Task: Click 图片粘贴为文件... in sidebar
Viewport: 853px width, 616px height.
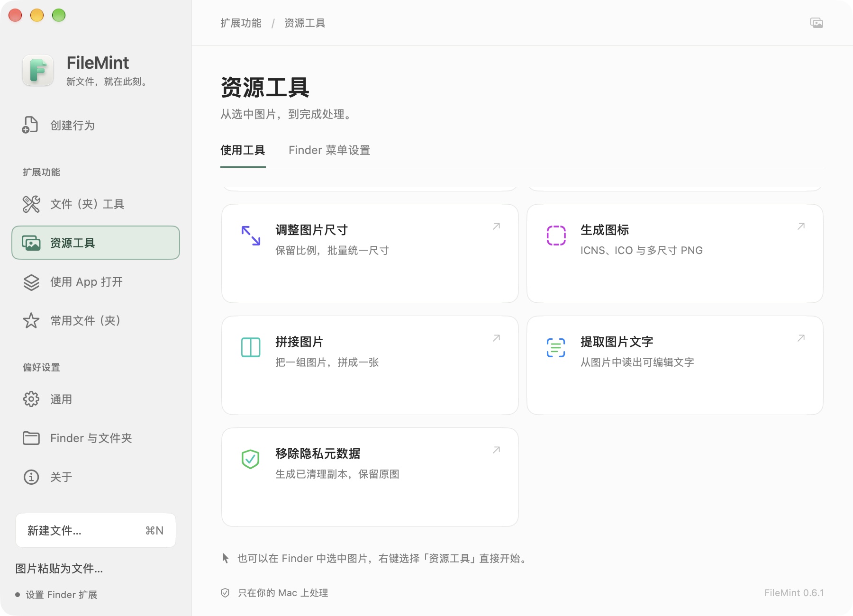Action: [59, 568]
